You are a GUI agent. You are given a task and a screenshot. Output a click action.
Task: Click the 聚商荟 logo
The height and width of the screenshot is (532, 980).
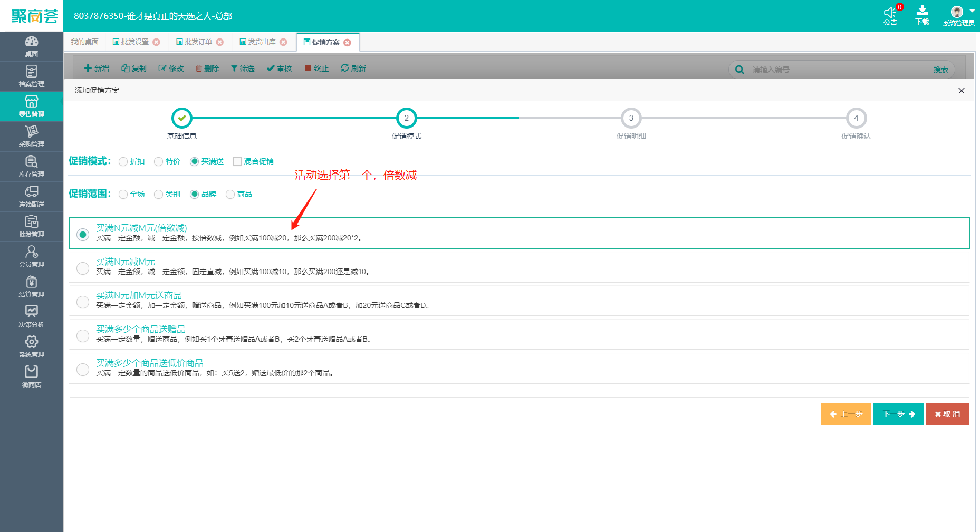(34, 16)
